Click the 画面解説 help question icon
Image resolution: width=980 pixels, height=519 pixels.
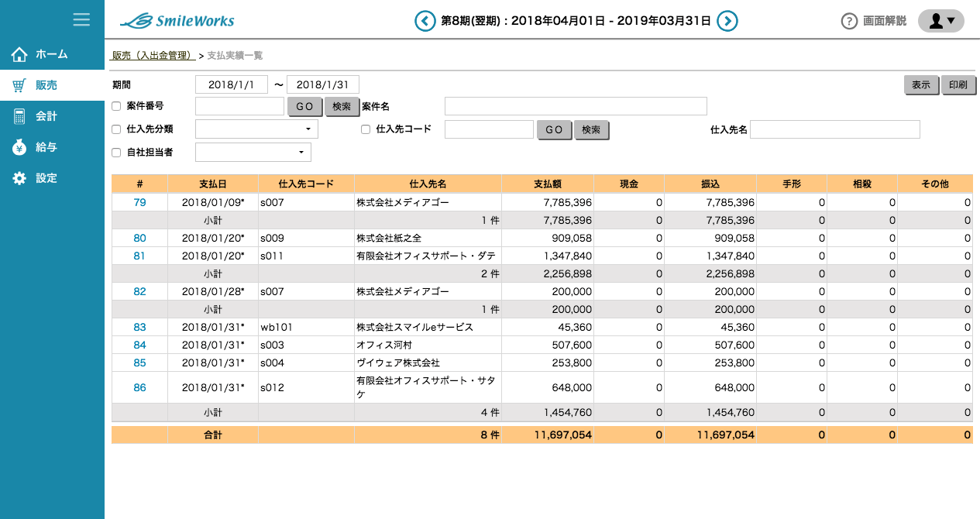pyautogui.click(x=849, y=21)
